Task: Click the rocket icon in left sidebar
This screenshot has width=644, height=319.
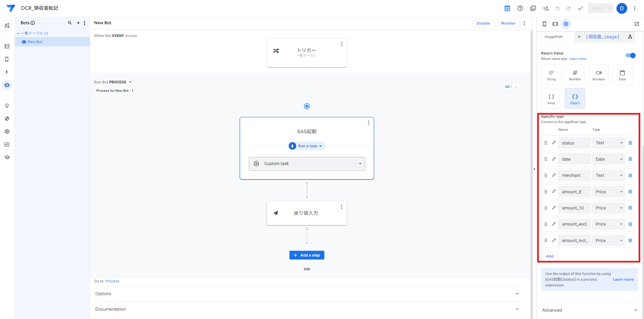Action: pos(7,26)
